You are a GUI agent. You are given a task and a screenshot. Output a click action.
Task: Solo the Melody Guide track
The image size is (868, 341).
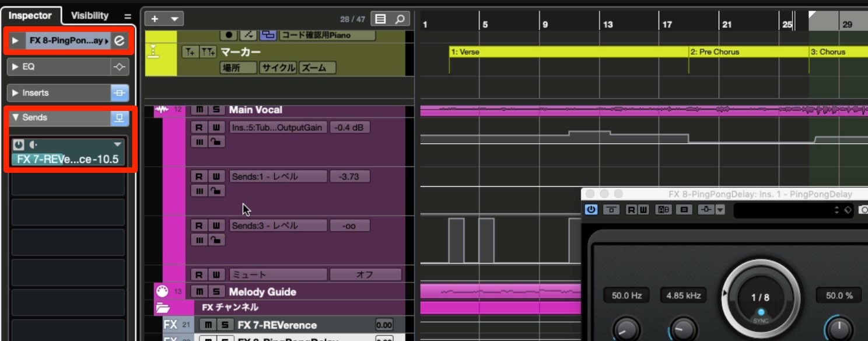pyautogui.click(x=216, y=292)
